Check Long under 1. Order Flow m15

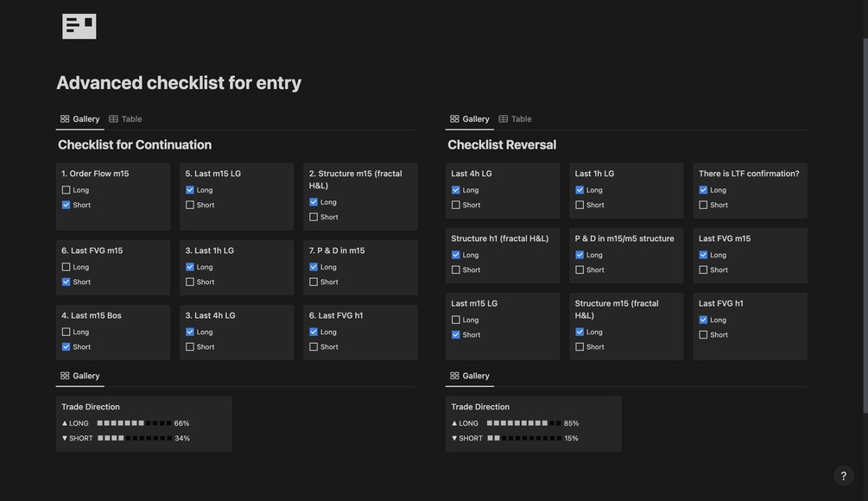(x=67, y=190)
